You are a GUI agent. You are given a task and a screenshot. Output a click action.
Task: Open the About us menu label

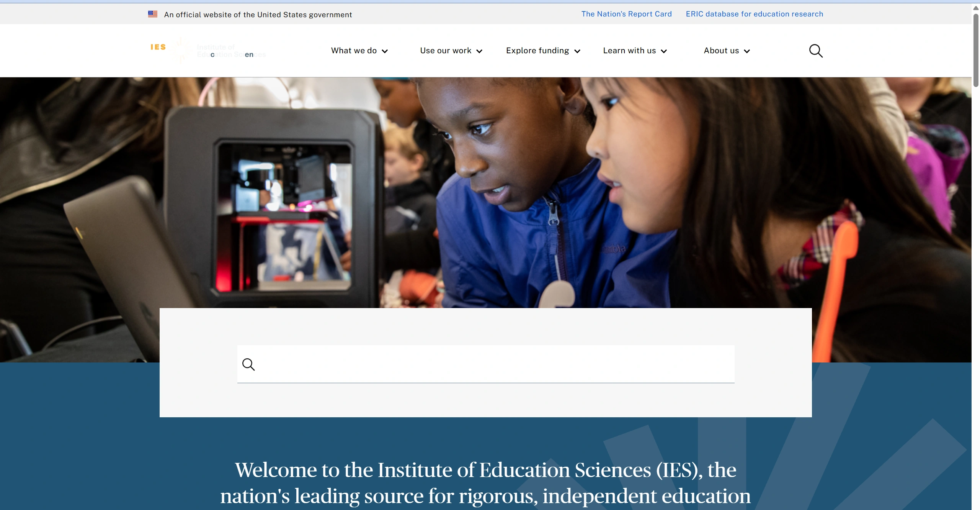coord(721,51)
